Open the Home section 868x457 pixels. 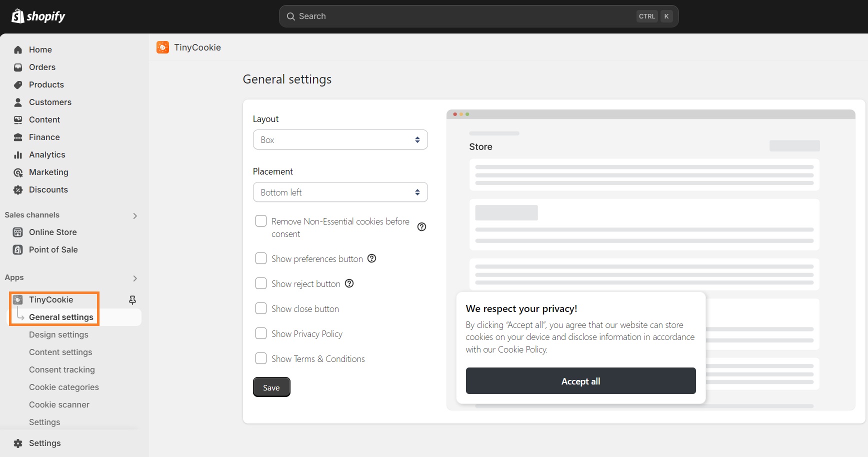(40, 49)
